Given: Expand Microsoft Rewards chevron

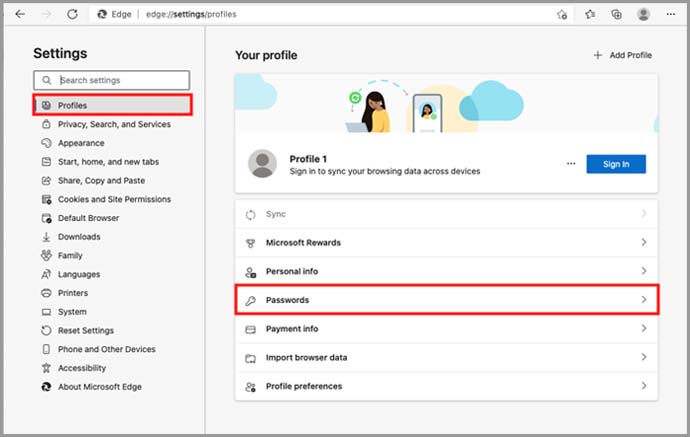Looking at the screenshot, I should click(x=644, y=242).
